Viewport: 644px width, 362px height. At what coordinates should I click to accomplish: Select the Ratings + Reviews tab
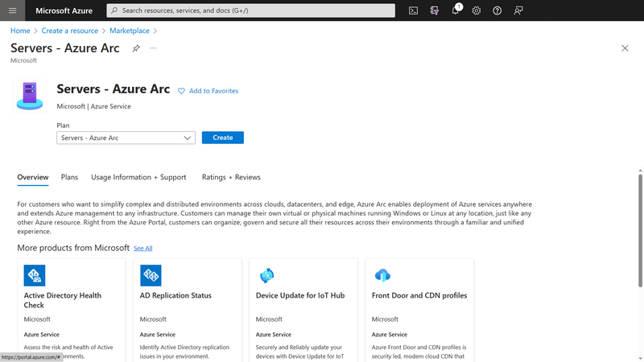point(231,177)
